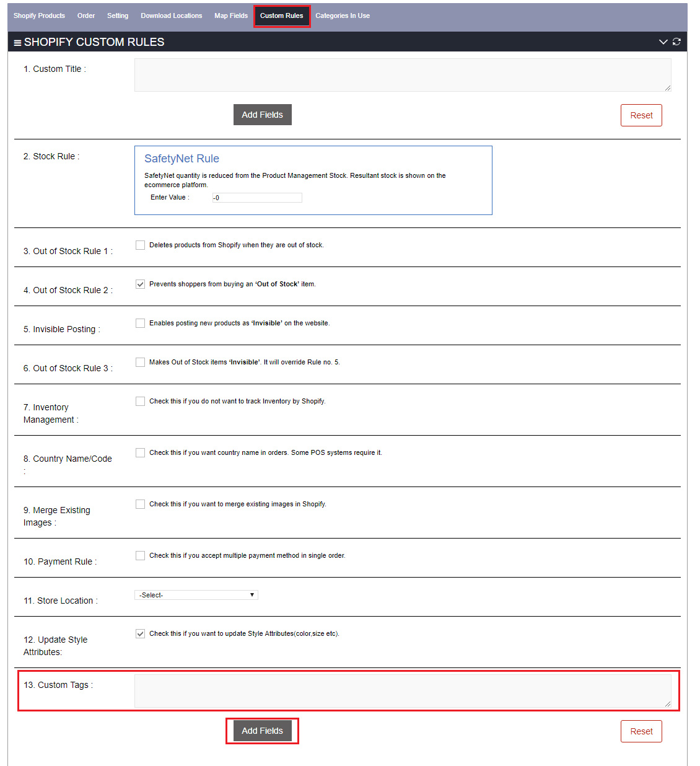Uncheck Prevents shoppers from buying checkbox
The width and height of the screenshot is (700, 766).
point(141,284)
